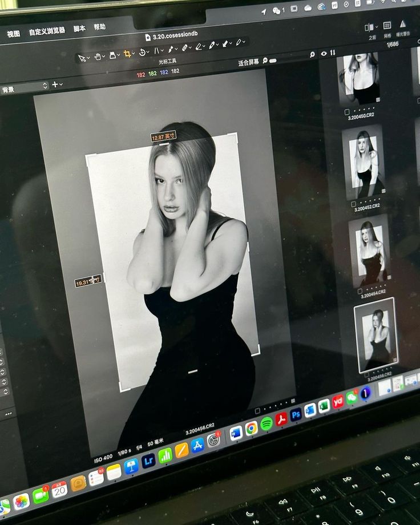
Task: Toggle the 网格 grid overlay
Action: coord(387,26)
